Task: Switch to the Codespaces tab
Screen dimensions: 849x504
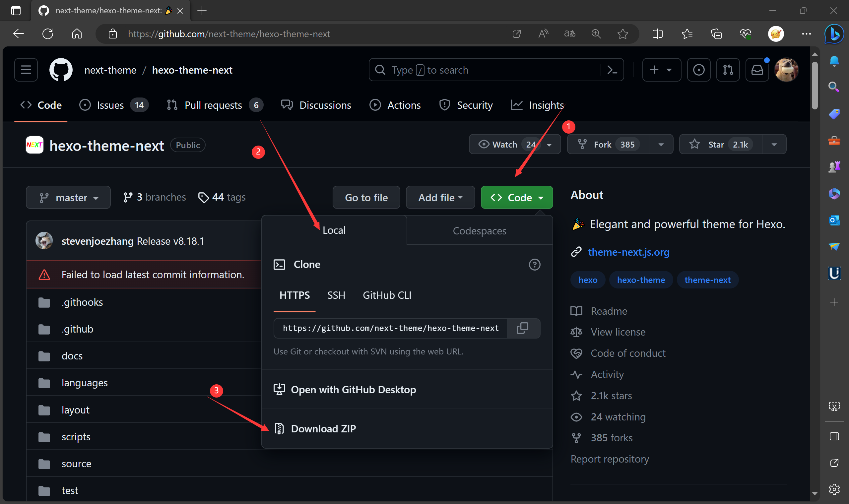Action: coord(480,230)
